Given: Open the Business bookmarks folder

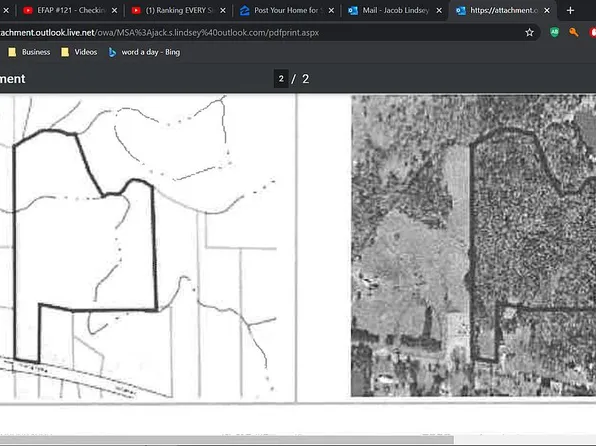Looking at the screenshot, I should click(30, 52).
